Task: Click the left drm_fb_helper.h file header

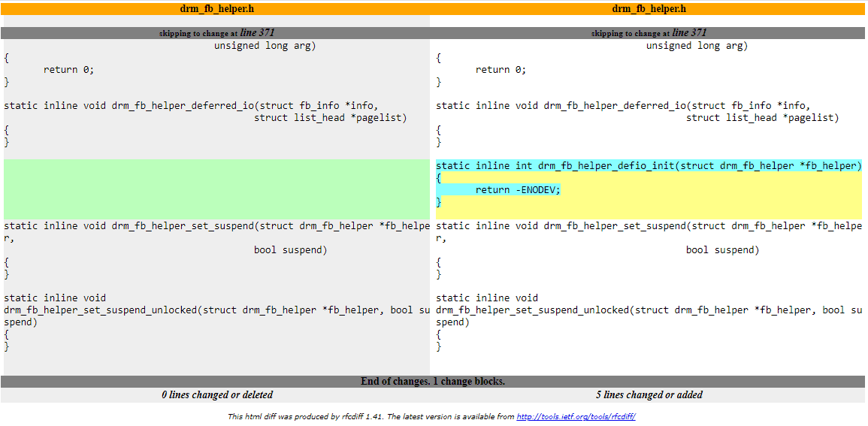Action: 216,9
